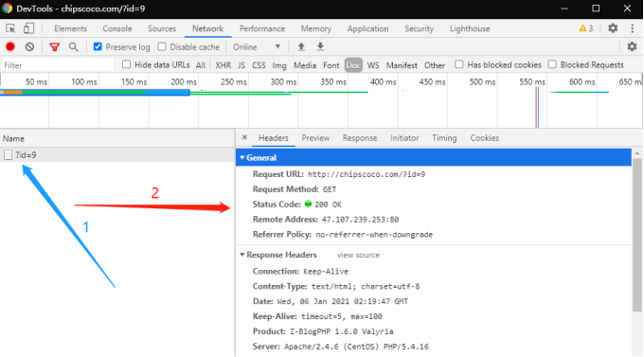
Task: Filter requests by XHR
Action: coord(223,65)
